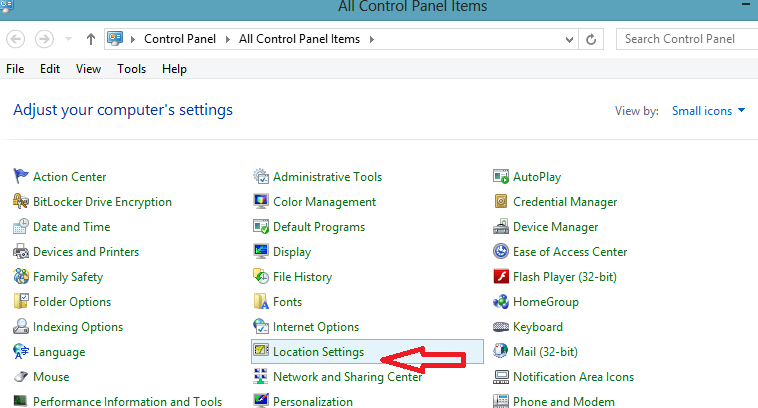Expand the chevron after Control Panel breadcrumb
This screenshot has width=758, height=408.
pyautogui.click(x=227, y=39)
